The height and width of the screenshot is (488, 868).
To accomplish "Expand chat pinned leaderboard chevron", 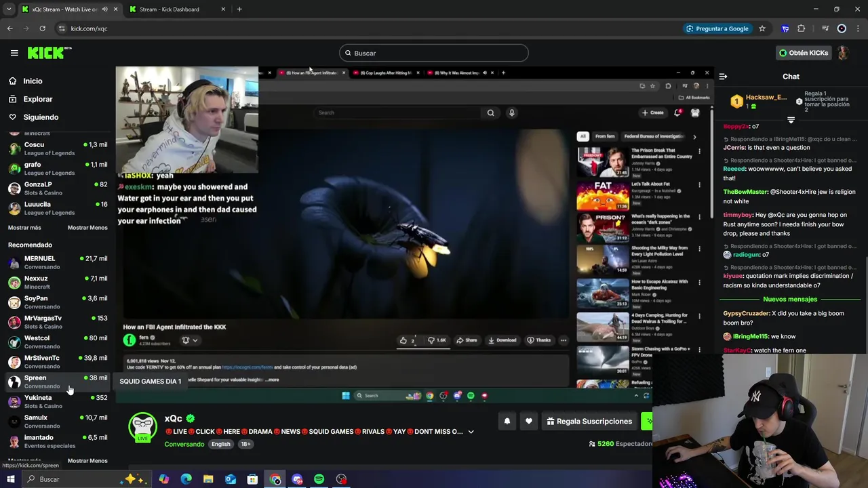I will pos(791,120).
